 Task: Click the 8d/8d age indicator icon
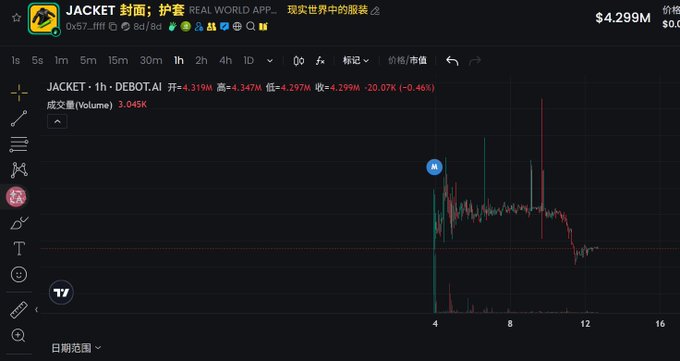pyautogui.click(x=125, y=26)
